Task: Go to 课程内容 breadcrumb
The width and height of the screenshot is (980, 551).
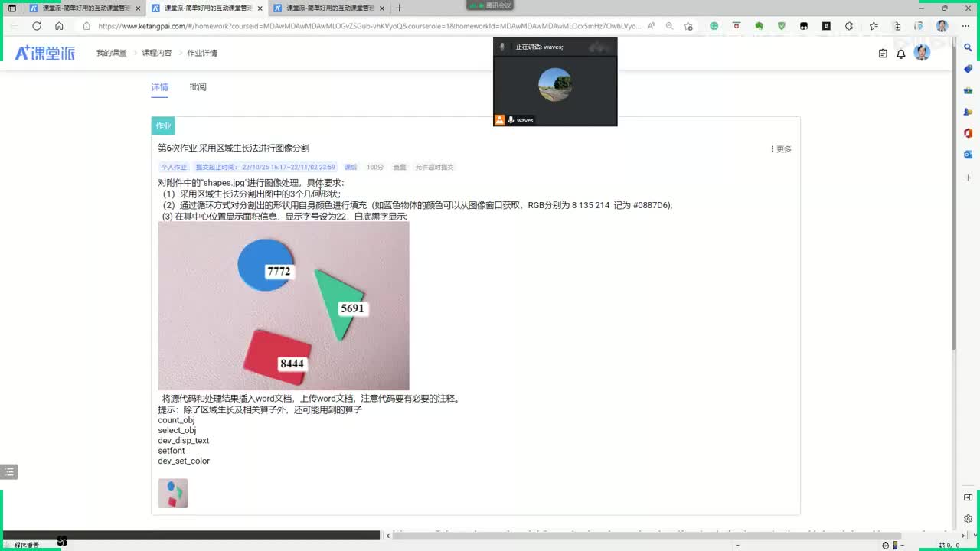Action: point(157,53)
